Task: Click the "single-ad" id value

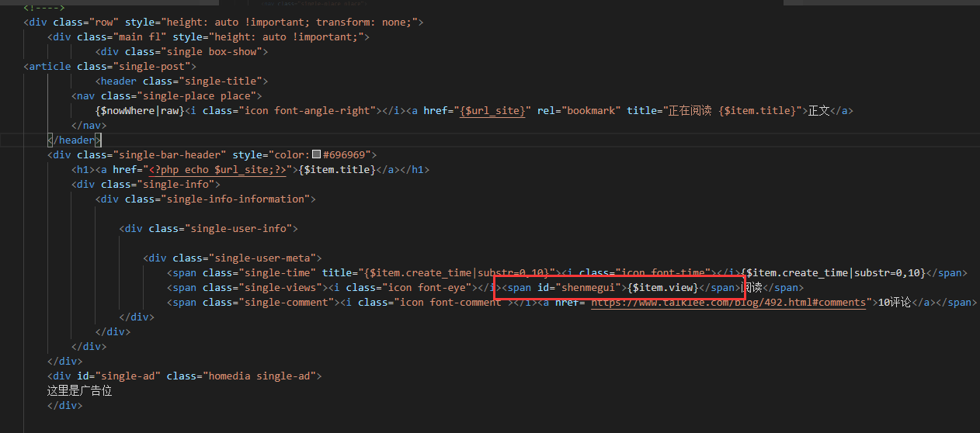Action: [130, 376]
